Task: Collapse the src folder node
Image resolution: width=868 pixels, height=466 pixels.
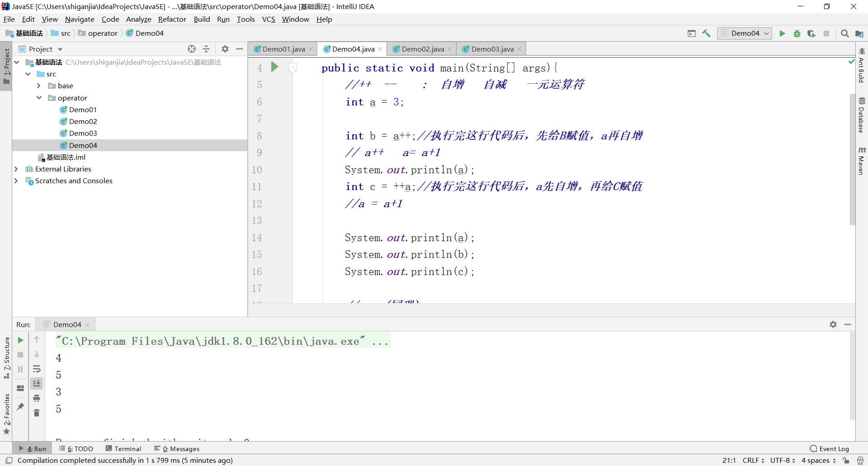Action: coord(28,74)
